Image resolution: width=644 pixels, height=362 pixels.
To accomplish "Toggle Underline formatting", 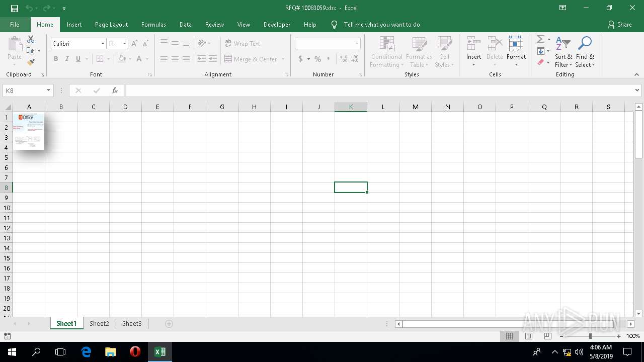I will click(78, 59).
